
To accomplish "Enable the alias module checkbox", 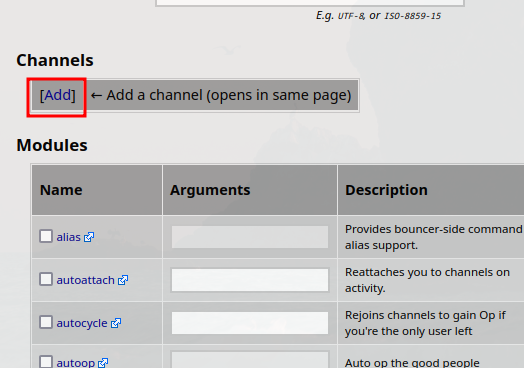I will pos(46,236).
